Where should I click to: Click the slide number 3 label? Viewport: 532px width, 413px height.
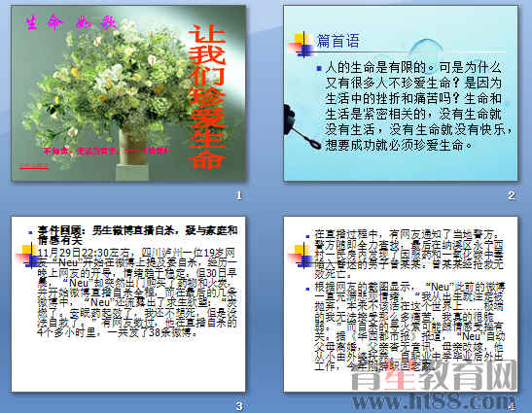click(x=239, y=406)
